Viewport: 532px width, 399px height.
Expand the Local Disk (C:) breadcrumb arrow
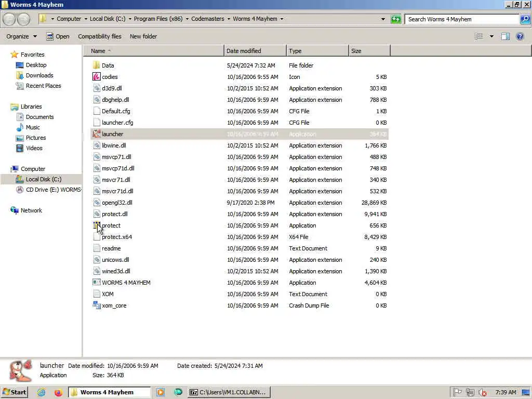130,19
